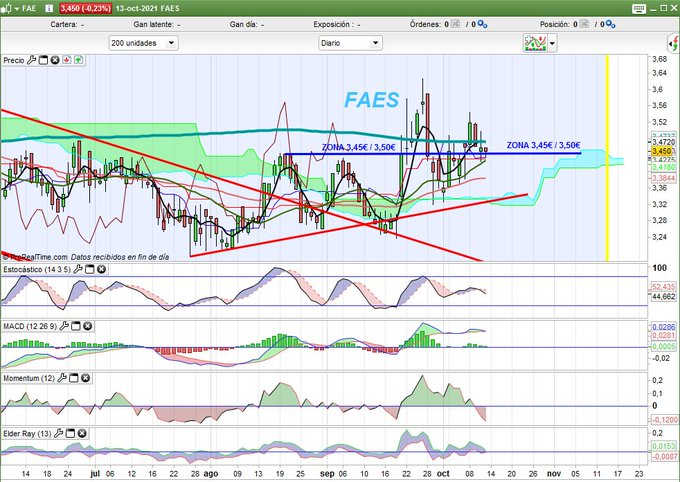Remove the Momentum indicator
The height and width of the screenshot is (482, 680).
(x=85, y=378)
